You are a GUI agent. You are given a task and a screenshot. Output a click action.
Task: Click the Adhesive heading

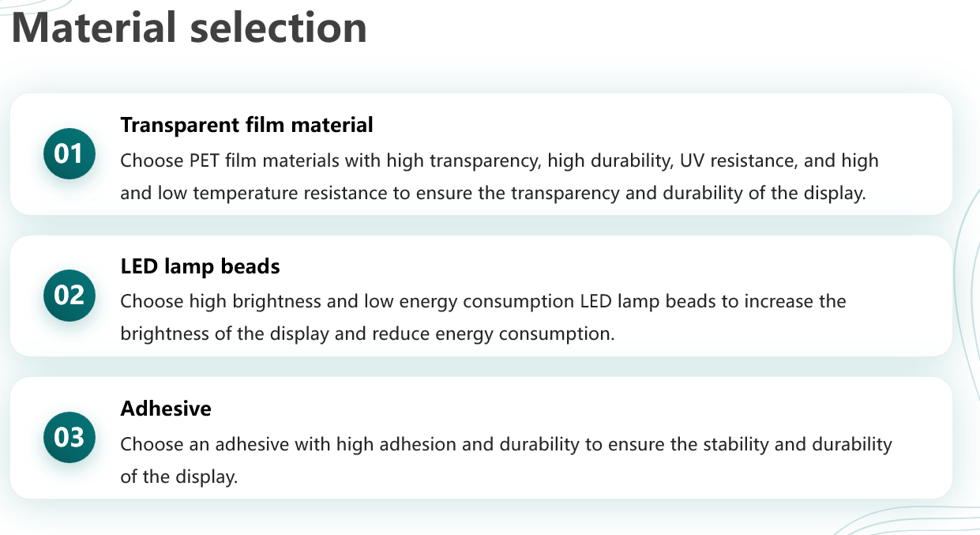point(166,409)
